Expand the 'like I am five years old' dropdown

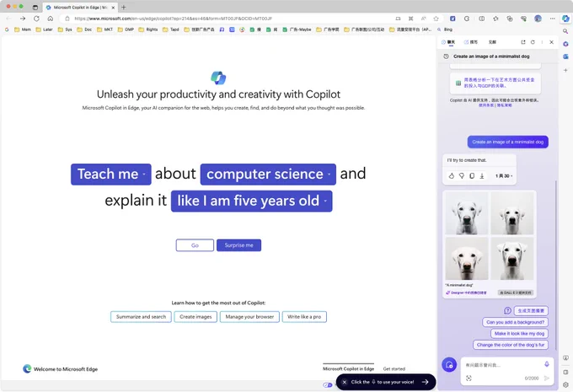point(251,201)
